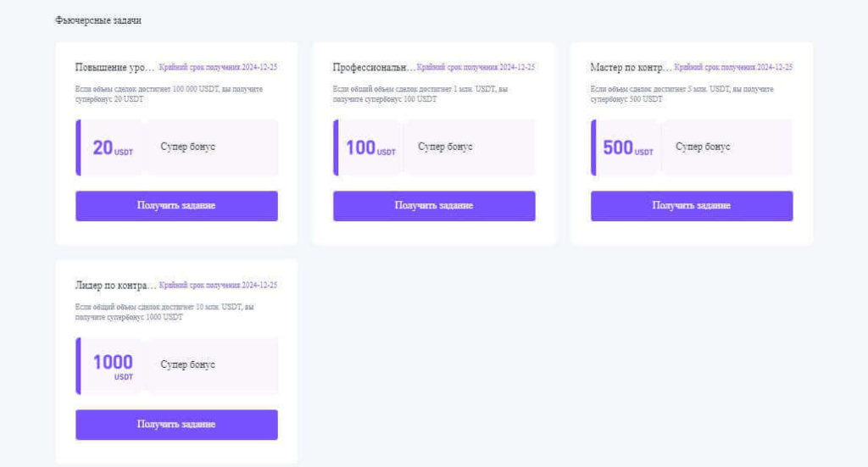Click "Получить задание" in the 20 USDT card
The image size is (868, 467).
(x=176, y=206)
